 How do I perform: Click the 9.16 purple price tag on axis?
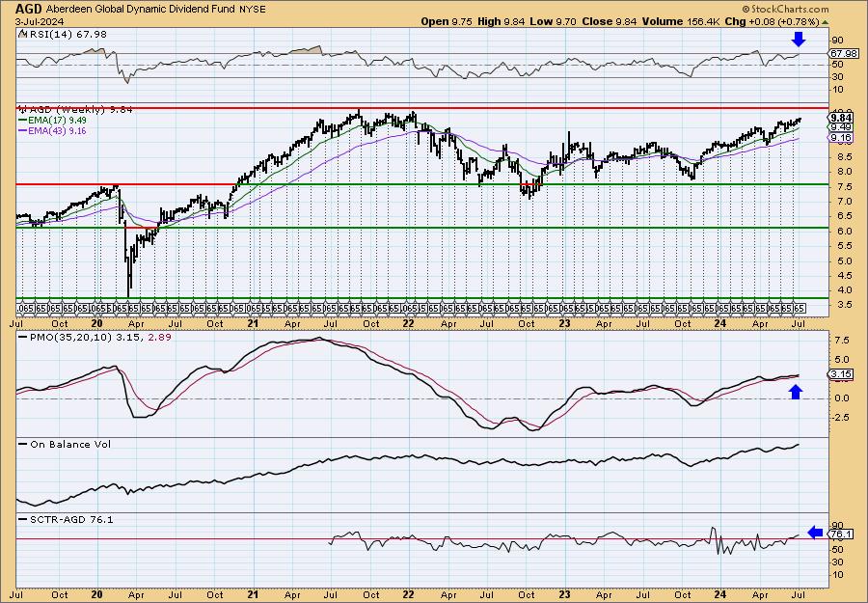point(841,137)
